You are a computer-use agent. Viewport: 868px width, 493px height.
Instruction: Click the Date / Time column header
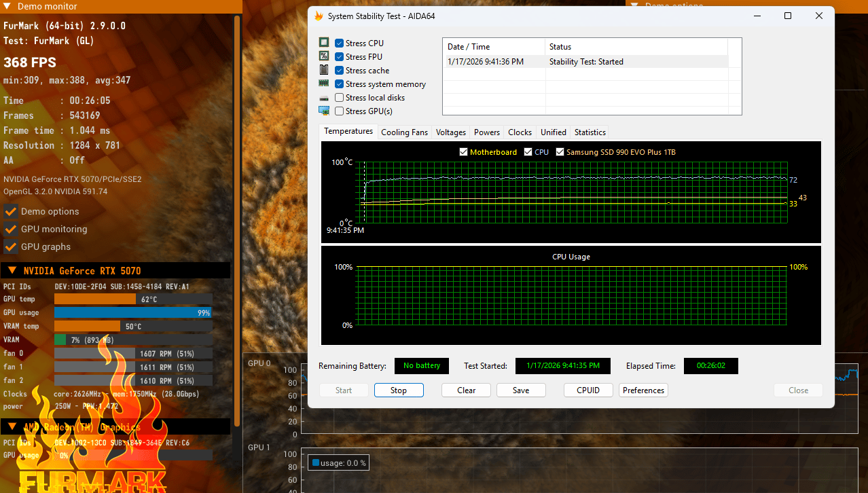tap(494, 47)
